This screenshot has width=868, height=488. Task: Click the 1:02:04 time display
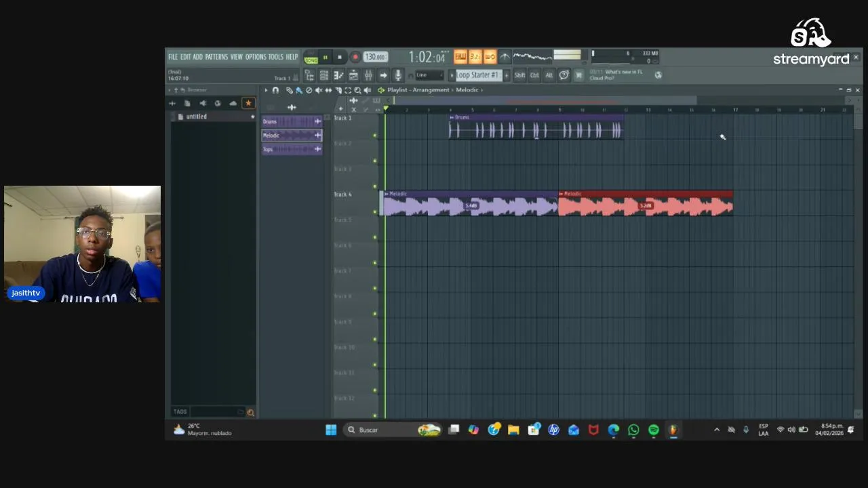[427, 58]
